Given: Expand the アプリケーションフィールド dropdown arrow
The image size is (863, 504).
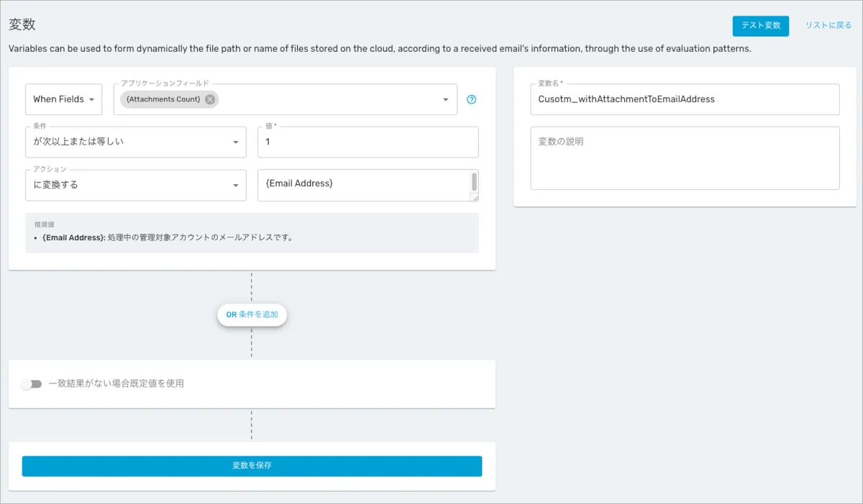Looking at the screenshot, I should click(446, 100).
